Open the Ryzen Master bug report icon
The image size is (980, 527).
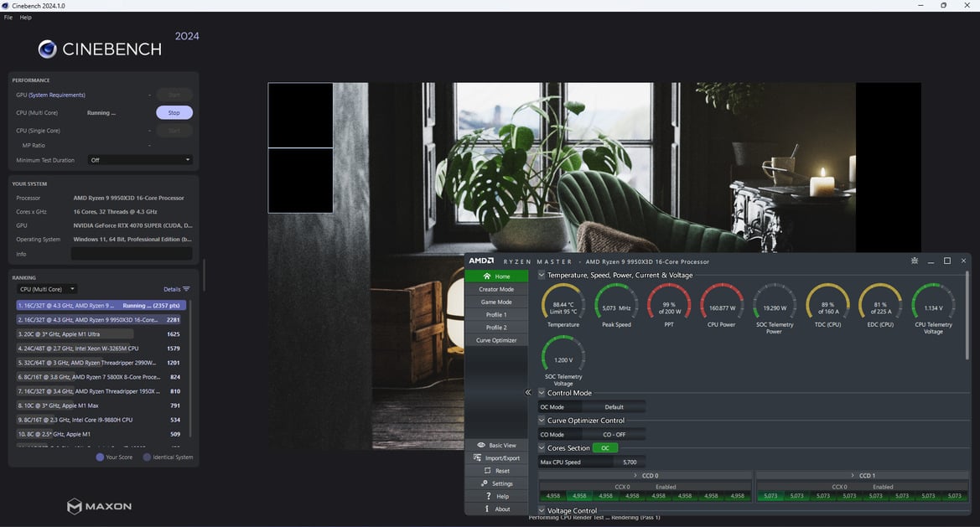(915, 261)
